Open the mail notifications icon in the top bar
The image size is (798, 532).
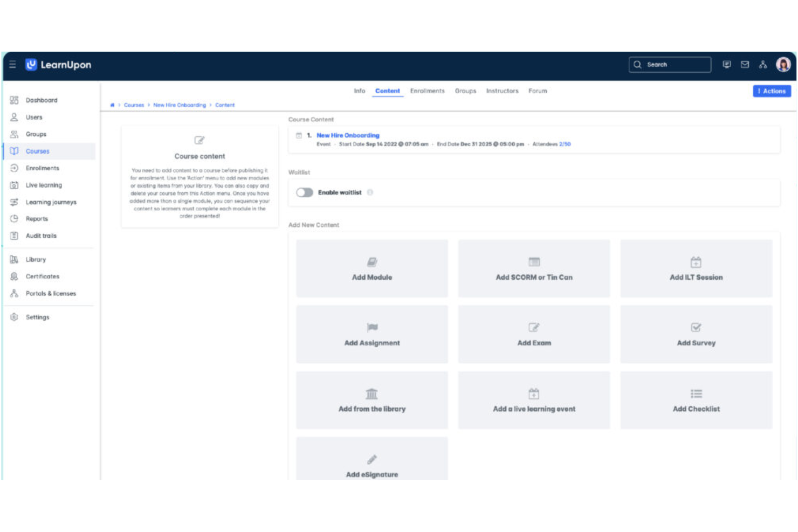point(745,65)
